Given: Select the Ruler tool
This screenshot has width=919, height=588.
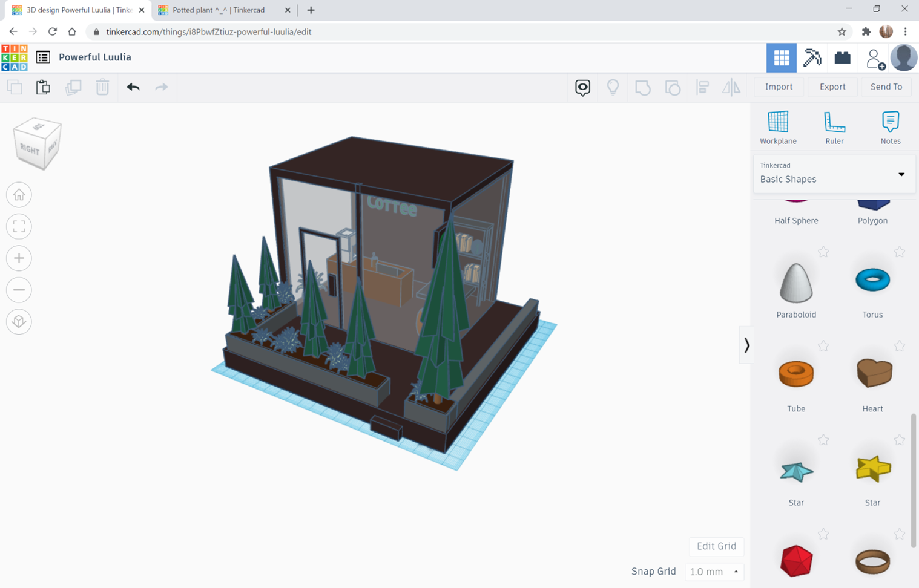Looking at the screenshot, I should (834, 128).
